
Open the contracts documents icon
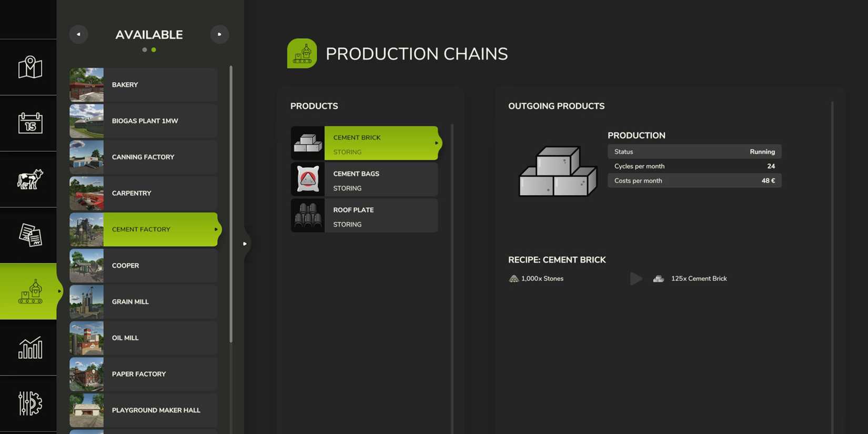pos(30,235)
